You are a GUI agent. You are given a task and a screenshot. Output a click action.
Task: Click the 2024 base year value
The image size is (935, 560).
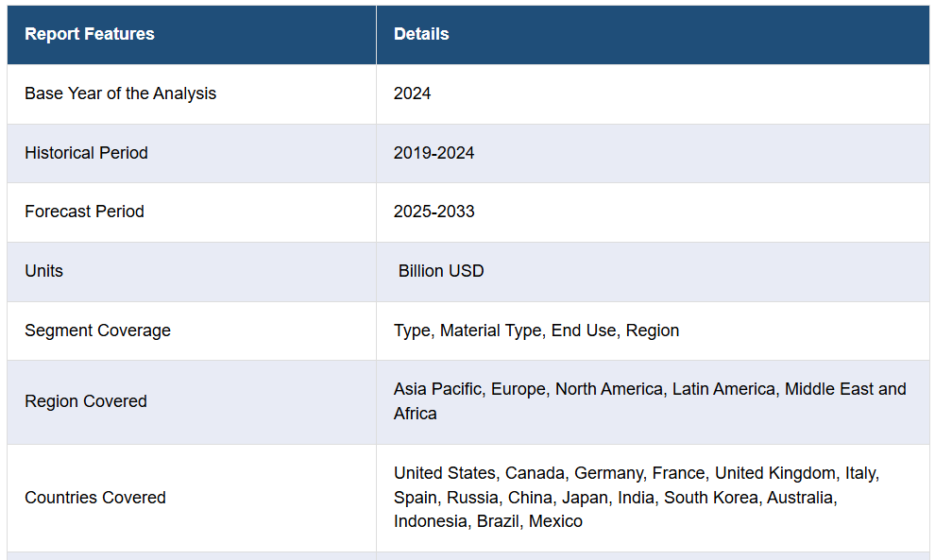tap(412, 93)
